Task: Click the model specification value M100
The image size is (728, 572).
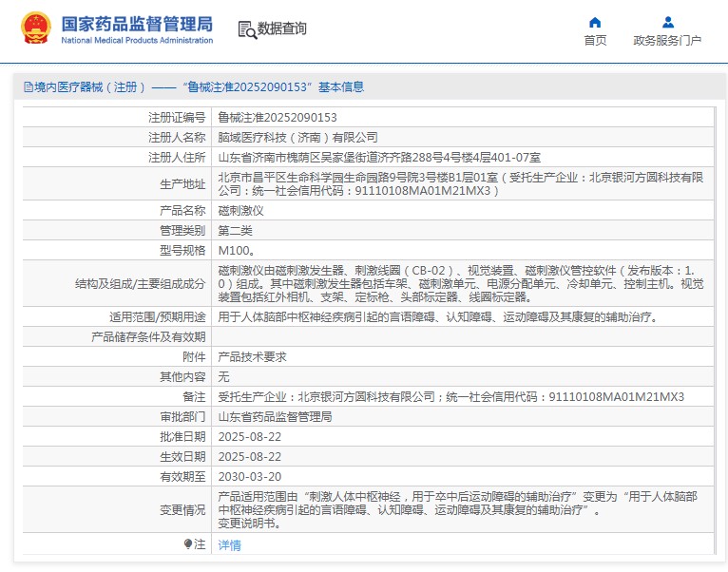Action: tap(236, 251)
